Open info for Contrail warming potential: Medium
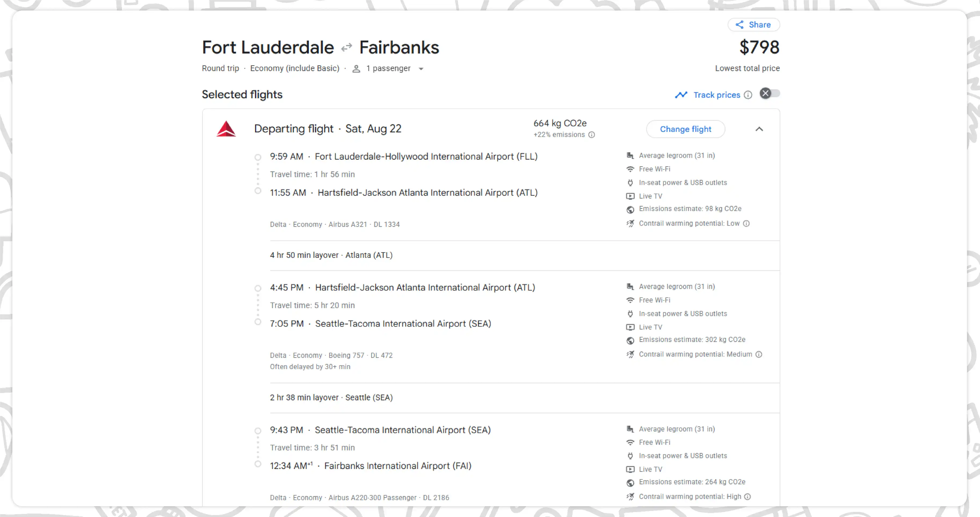 (758, 355)
